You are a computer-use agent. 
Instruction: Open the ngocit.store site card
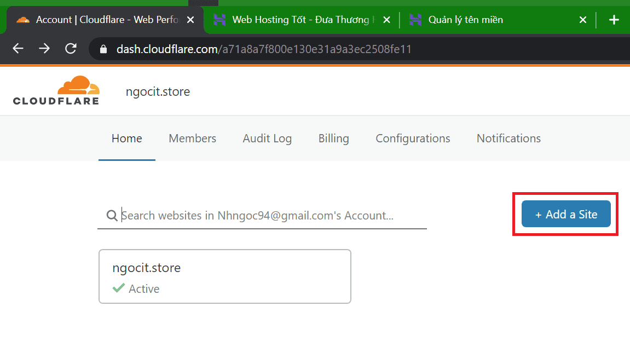224,276
